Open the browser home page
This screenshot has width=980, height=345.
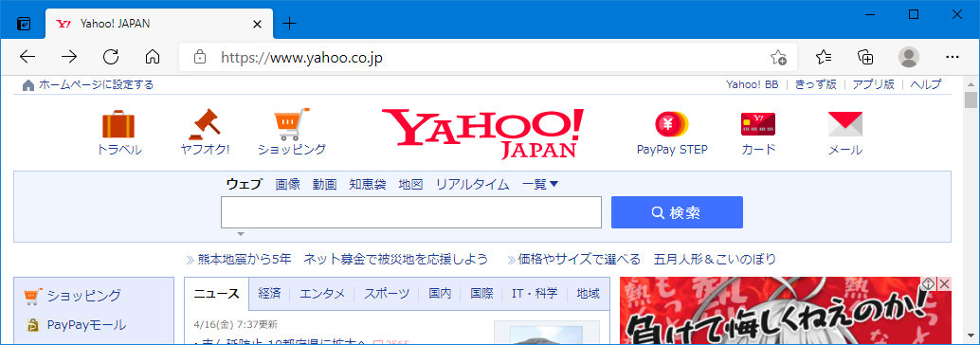click(152, 58)
